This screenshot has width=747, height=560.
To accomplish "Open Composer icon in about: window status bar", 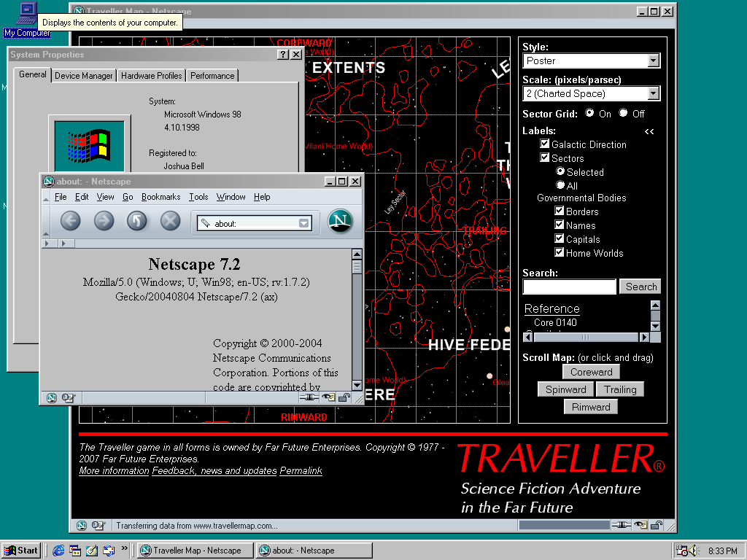I will (68, 397).
